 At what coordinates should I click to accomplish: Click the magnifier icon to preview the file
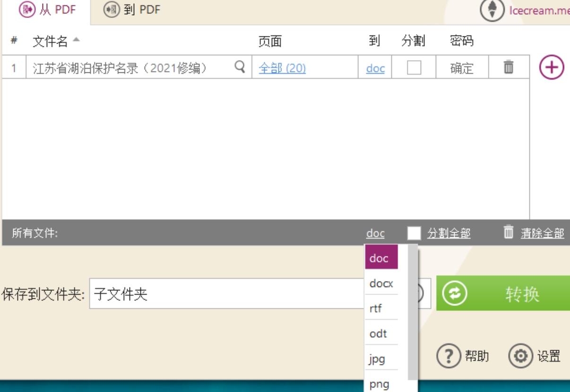tap(240, 68)
